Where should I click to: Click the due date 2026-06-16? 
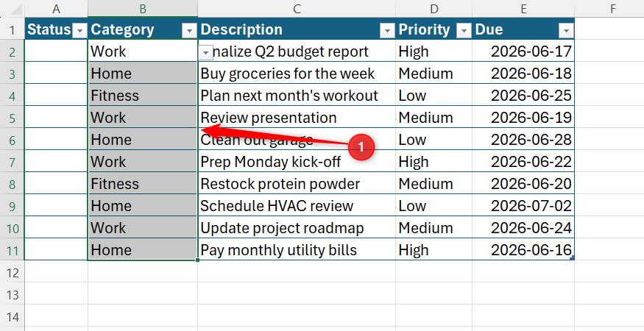point(523,249)
